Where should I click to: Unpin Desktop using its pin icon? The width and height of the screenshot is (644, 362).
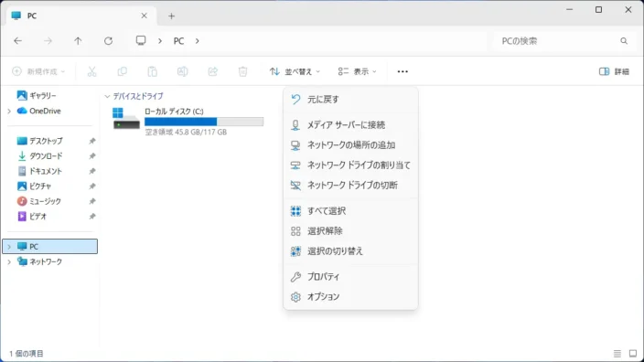pyautogui.click(x=92, y=141)
